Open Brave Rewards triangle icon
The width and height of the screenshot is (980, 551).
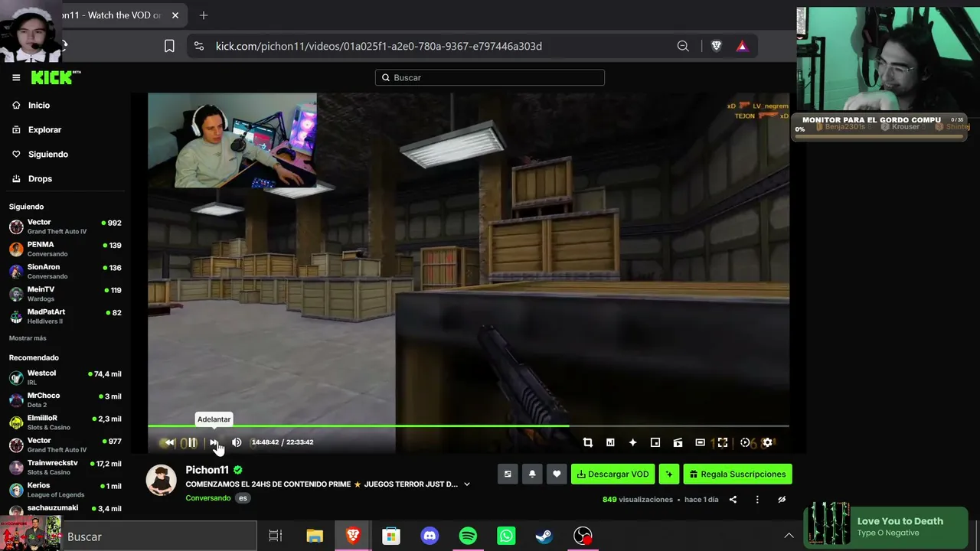pyautogui.click(x=742, y=47)
